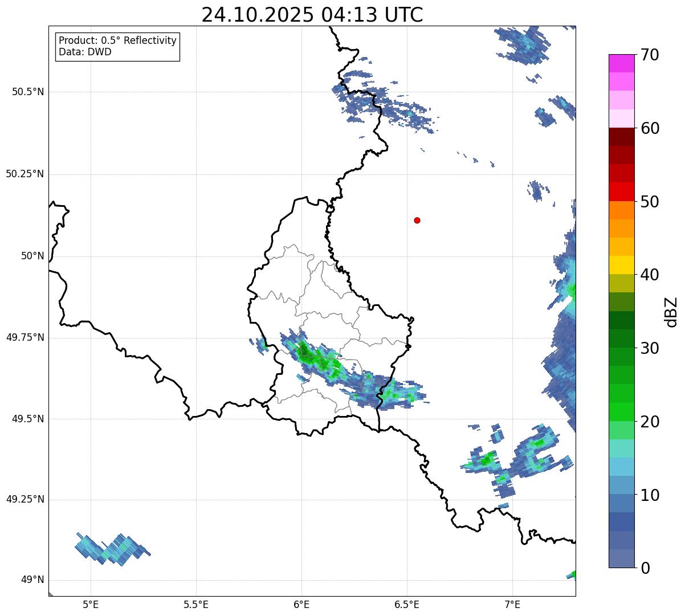The width and height of the screenshot is (685, 616).
Task: Click the colorbar tick value 20
Action: coord(650,422)
